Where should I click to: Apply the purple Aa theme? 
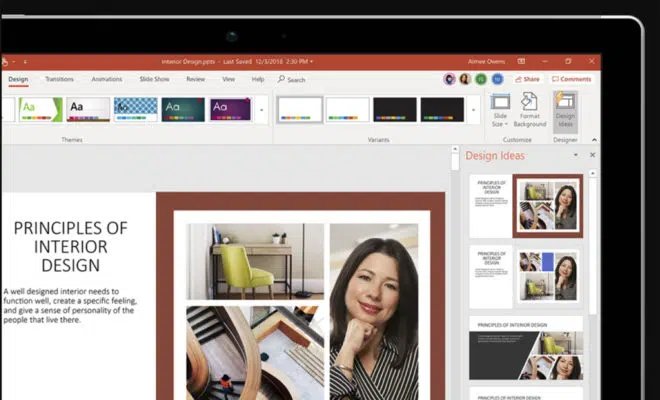coord(230,109)
